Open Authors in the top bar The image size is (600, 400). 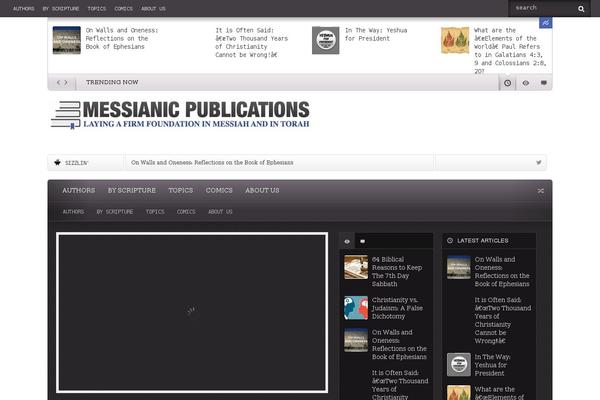[x=24, y=8]
